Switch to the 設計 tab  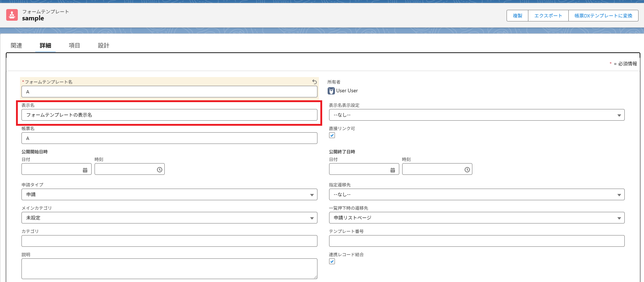pyautogui.click(x=103, y=45)
